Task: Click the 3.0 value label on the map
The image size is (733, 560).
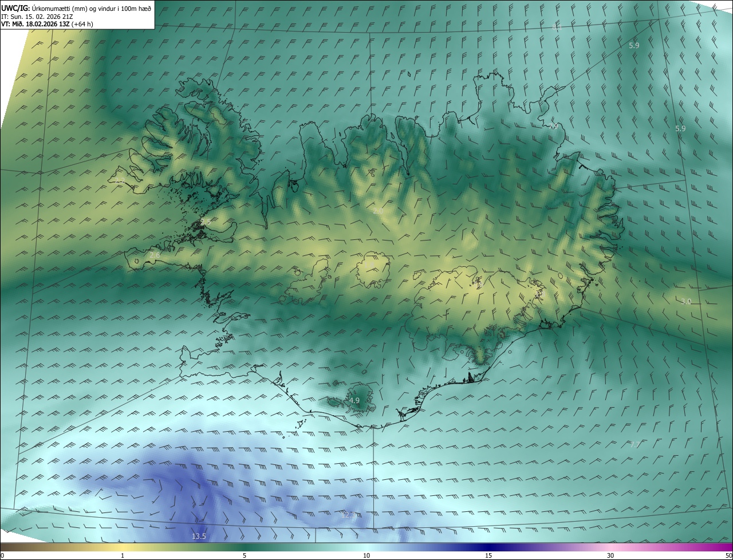Action: click(686, 301)
